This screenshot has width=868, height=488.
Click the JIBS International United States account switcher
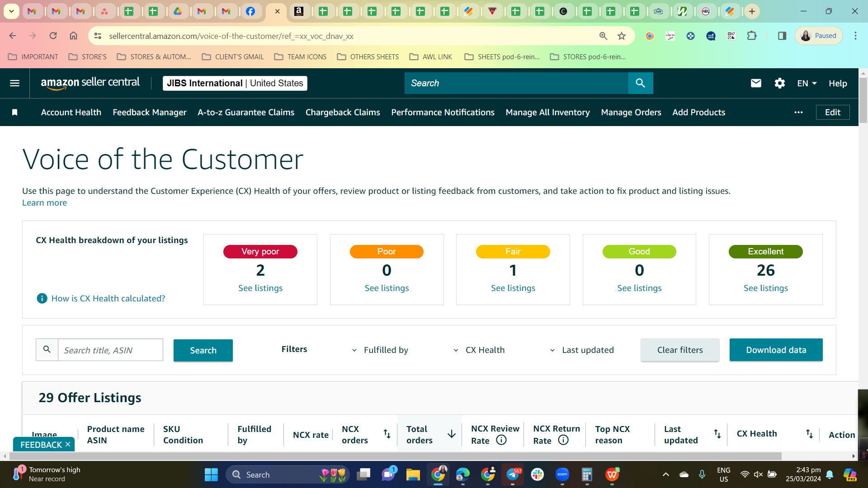pos(235,83)
